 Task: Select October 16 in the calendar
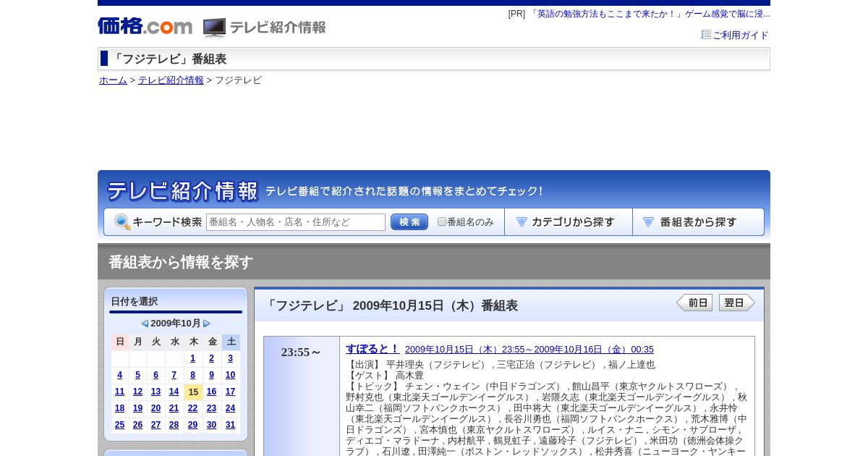212,392
